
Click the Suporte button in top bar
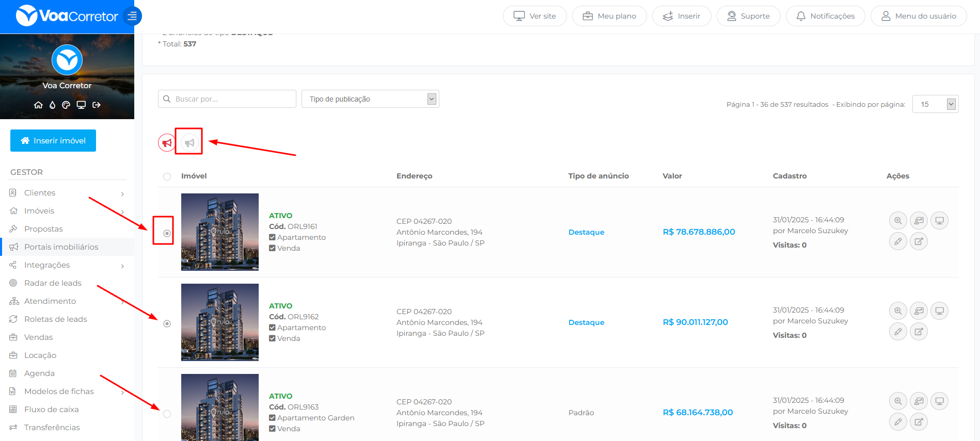pyautogui.click(x=748, y=16)
